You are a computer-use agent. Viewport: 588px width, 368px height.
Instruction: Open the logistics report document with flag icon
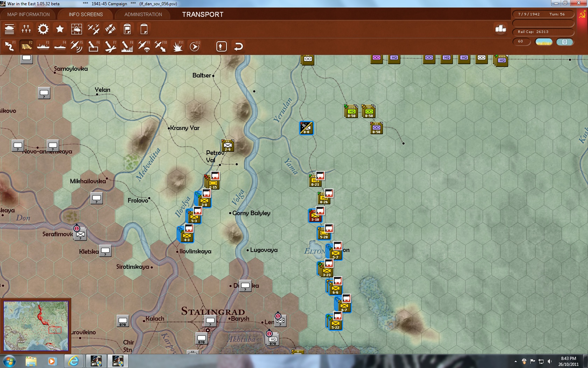click(x=127, y=29)
